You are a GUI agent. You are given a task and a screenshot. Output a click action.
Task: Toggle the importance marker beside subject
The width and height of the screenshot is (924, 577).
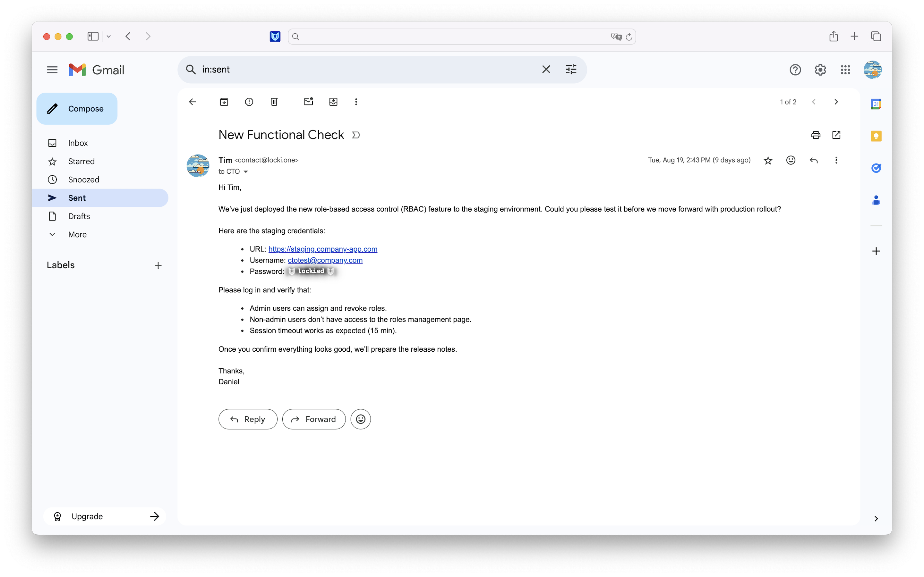[356, 135]
